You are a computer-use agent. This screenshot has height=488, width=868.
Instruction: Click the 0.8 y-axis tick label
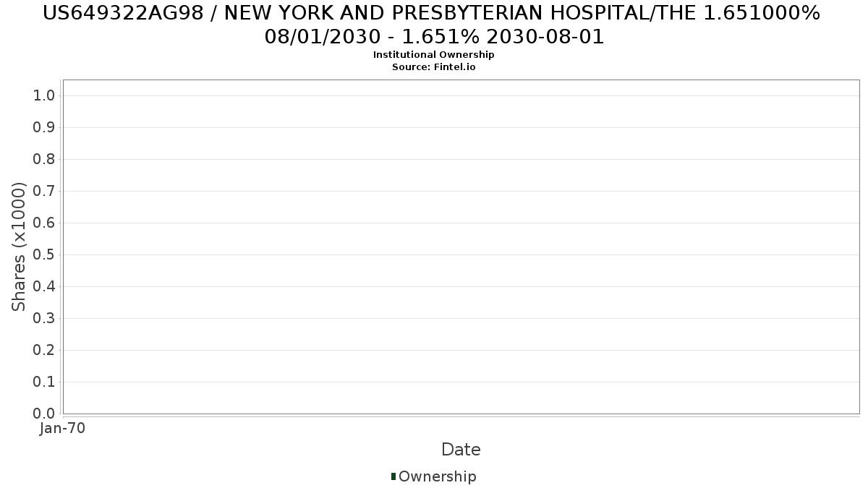pos(44,159)
